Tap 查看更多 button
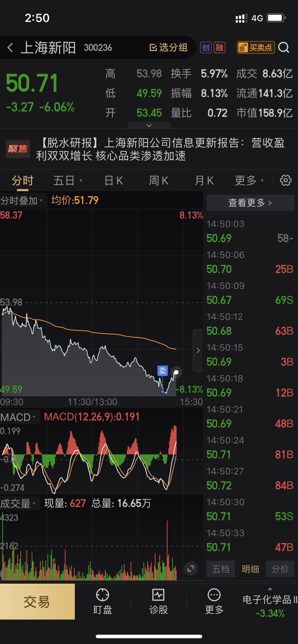Image resolution: width=298 pixels, height=644 pixels. (250, 203)
